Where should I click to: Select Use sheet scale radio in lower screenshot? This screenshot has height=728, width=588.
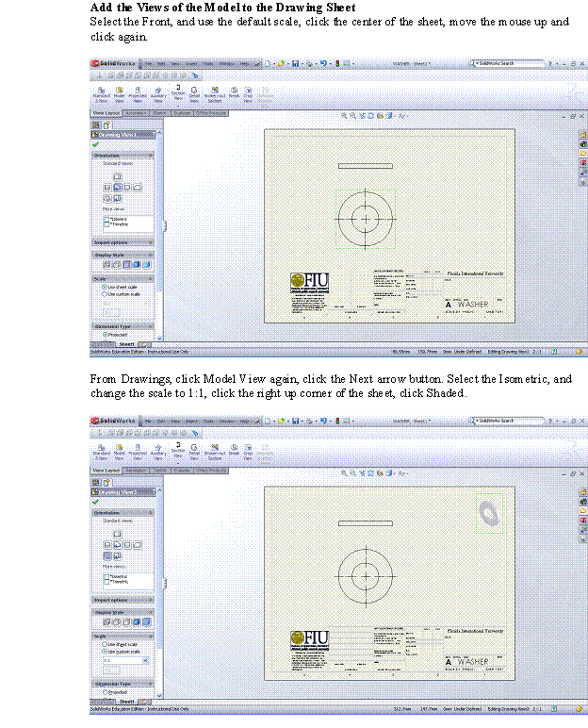(105, 644)
